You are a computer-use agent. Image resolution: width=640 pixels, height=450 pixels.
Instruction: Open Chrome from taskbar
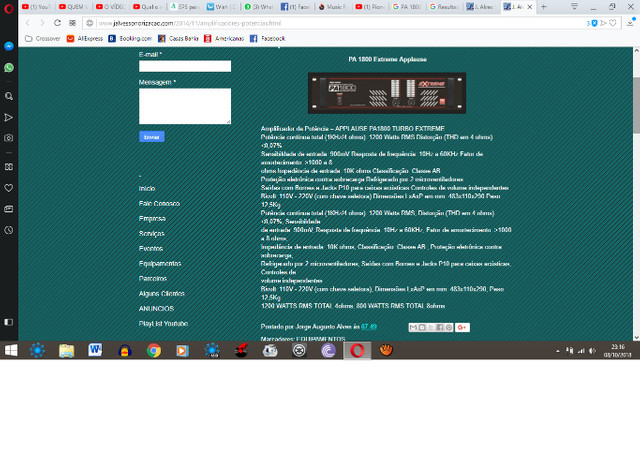pyautogui.click(x=154, y=350)
